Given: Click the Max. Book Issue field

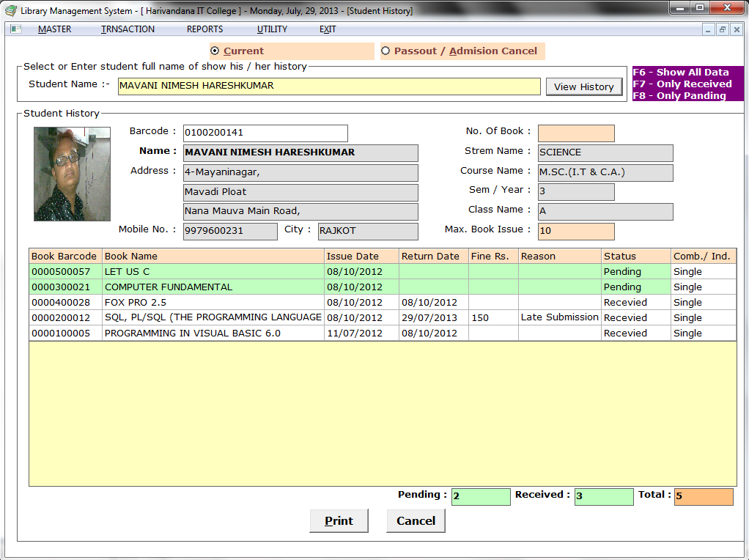Looking at the screenshot, I should point(575,232).
